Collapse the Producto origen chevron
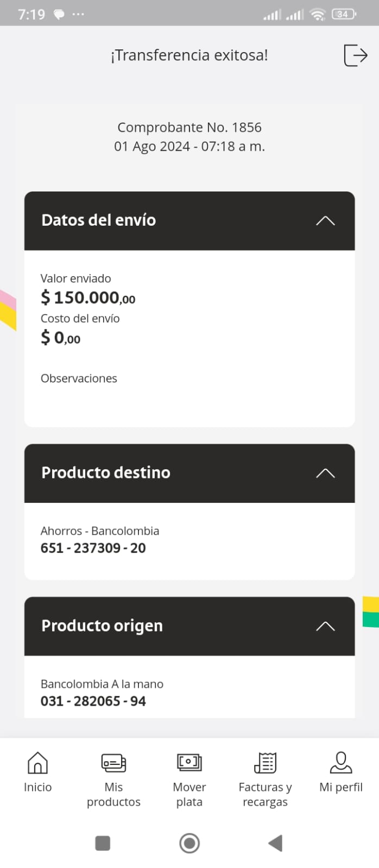Screen dimensions: 379x868 325,626
